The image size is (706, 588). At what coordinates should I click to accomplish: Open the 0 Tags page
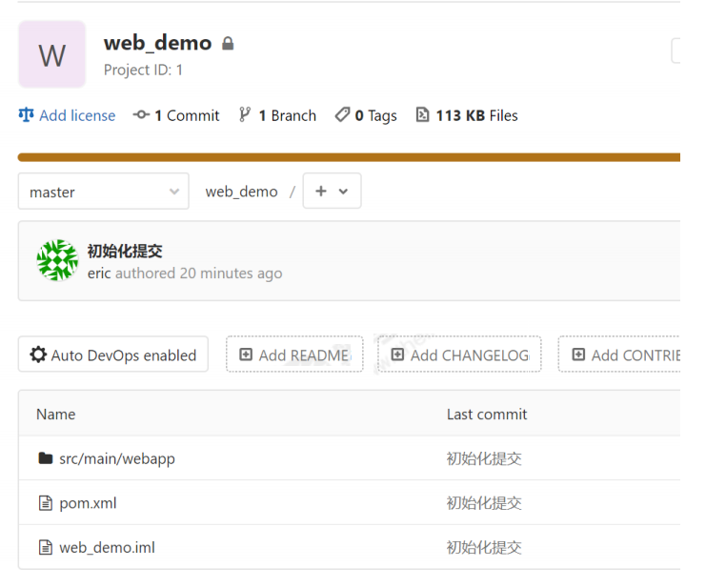(x=375, y=115)
